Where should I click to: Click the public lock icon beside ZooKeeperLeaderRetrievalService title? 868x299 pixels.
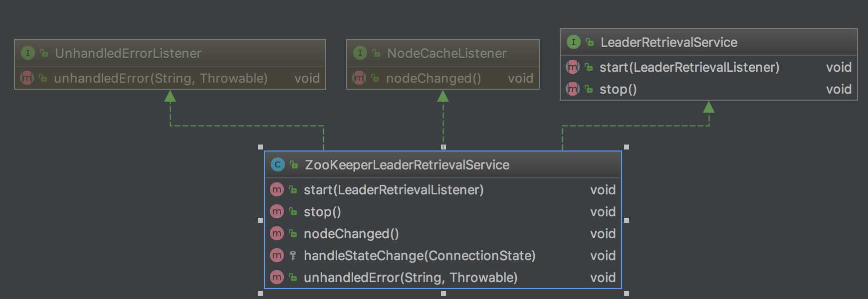(294, 164)
